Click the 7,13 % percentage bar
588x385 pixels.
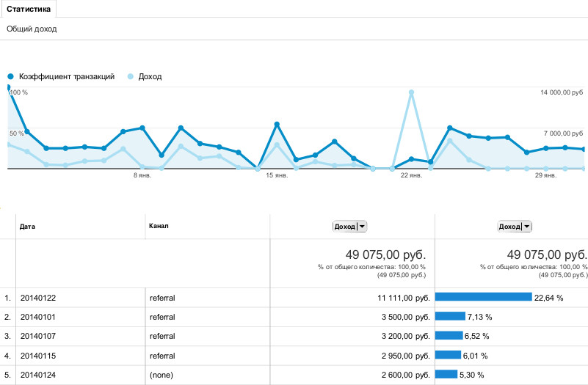tap(451, 316)
